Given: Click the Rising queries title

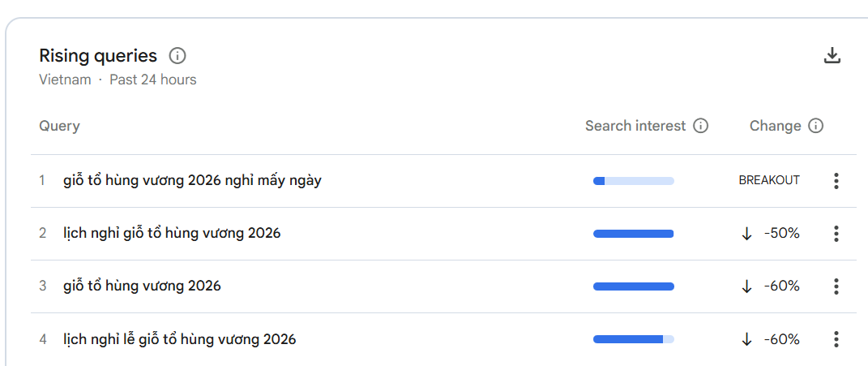Looking at the screenshot, I should click(98, 56).
